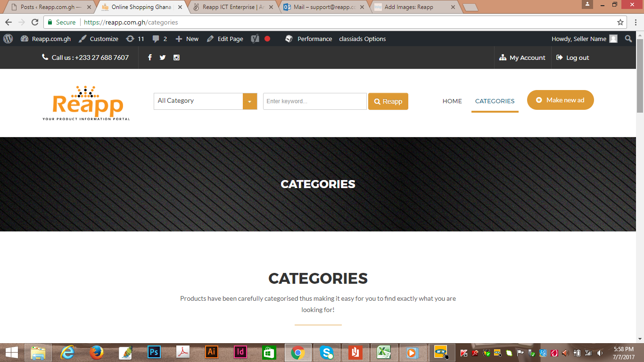Go to HOME in site navigation

tap(452, 101)
